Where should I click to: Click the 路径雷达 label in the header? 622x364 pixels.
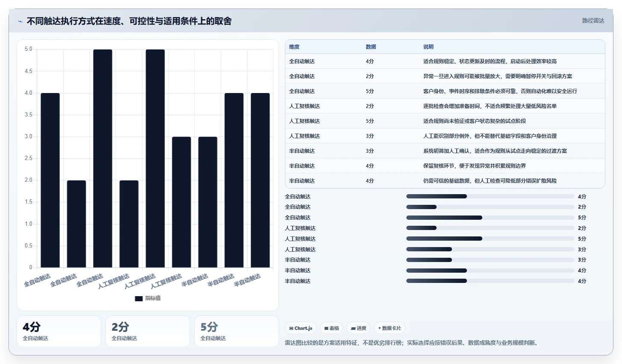pyautogui.click(x=593, y=20)
